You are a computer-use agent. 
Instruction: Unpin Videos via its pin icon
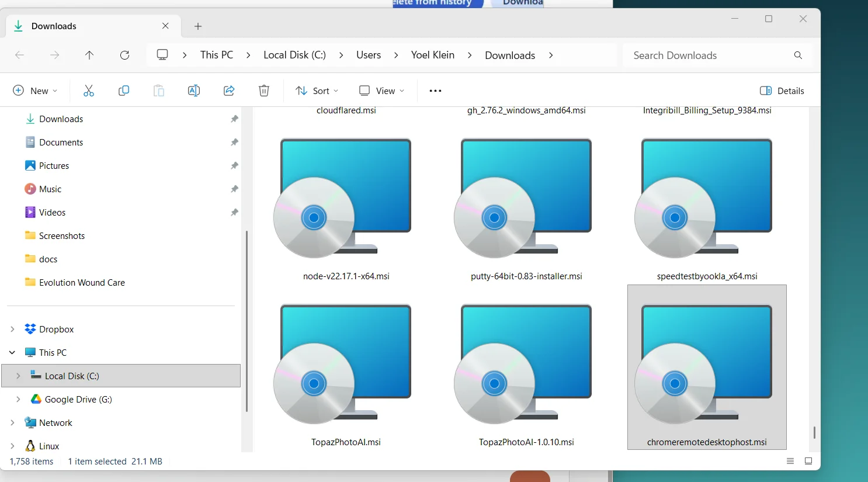point(234,212)
